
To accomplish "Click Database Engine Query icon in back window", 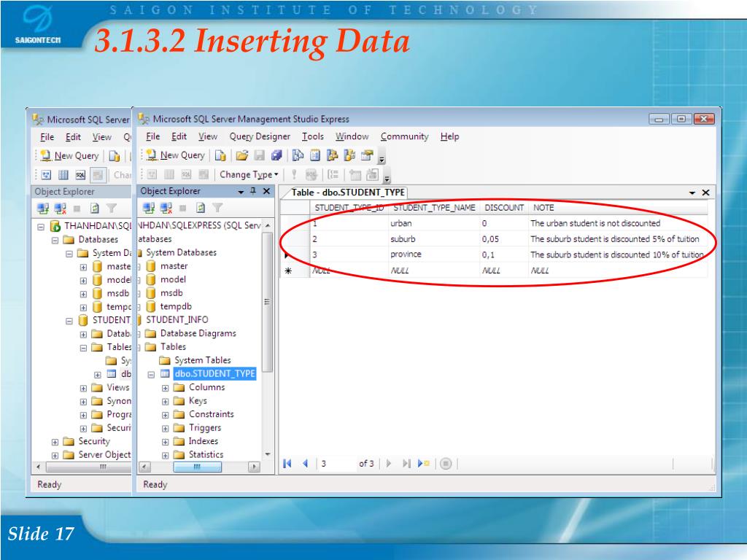I will 115,156.
